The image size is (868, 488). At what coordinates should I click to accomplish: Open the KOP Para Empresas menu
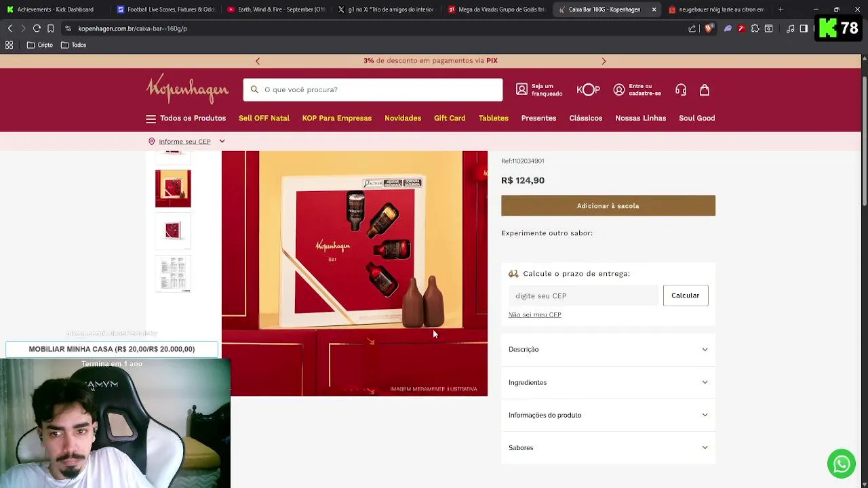[x=337, y=118]
